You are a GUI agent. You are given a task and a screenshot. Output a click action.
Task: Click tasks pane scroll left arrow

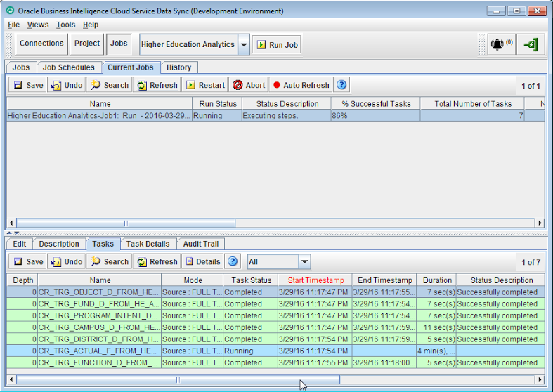[x=11, y=379]
